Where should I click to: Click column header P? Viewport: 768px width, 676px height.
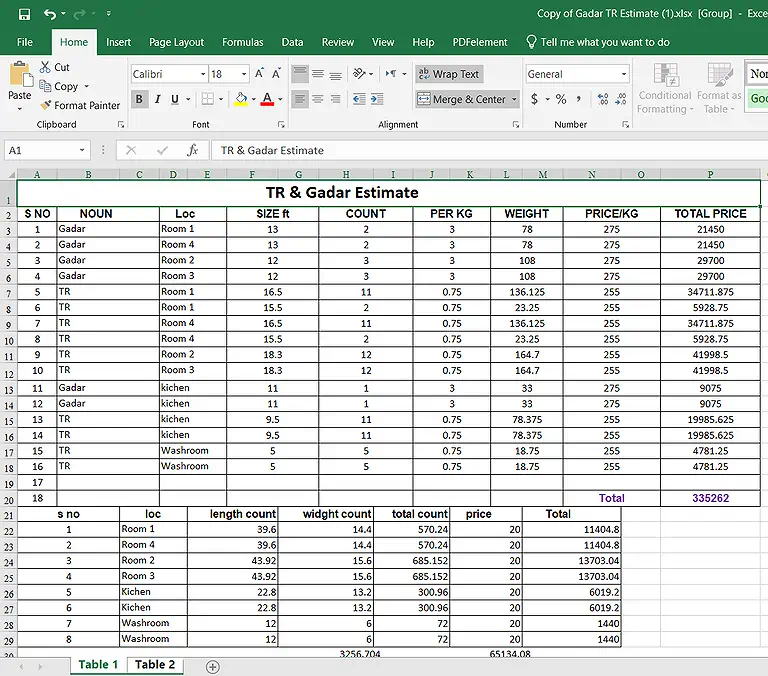[710, 174]
